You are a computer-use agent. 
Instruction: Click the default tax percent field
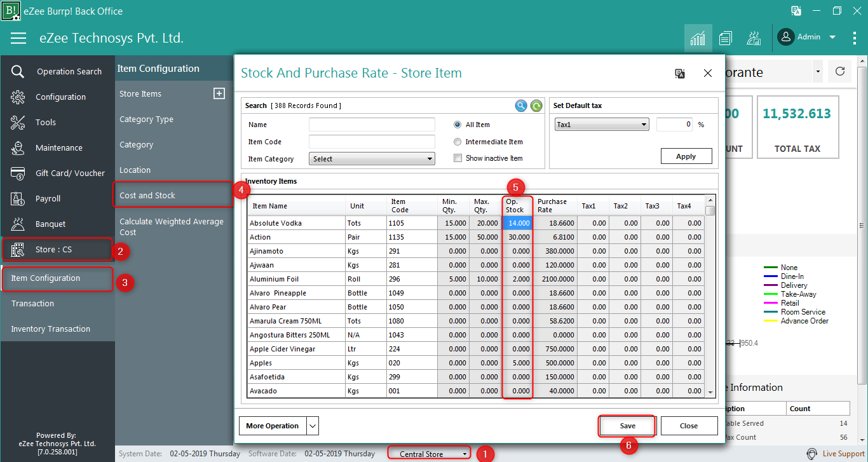point(674,125)
